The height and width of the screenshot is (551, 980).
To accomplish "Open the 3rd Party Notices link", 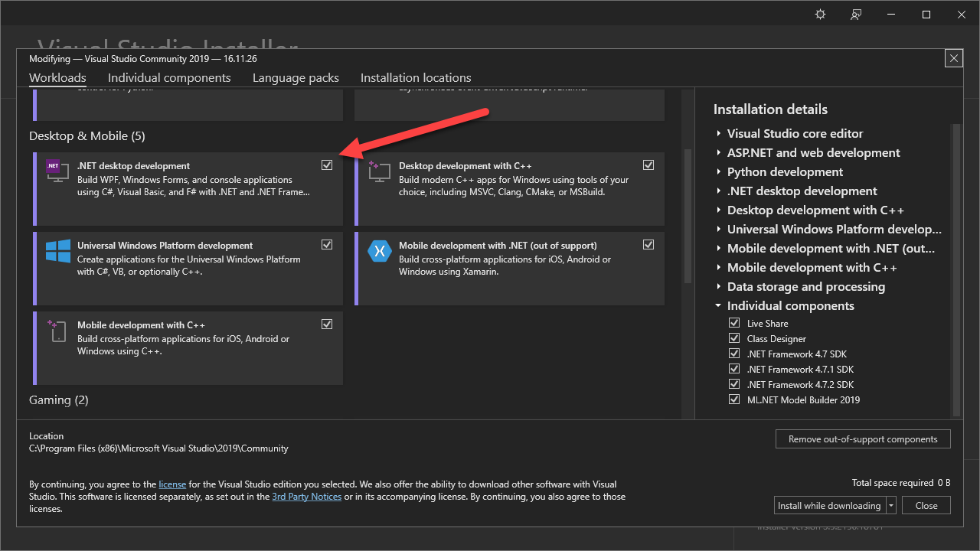I will pos(306,497).
